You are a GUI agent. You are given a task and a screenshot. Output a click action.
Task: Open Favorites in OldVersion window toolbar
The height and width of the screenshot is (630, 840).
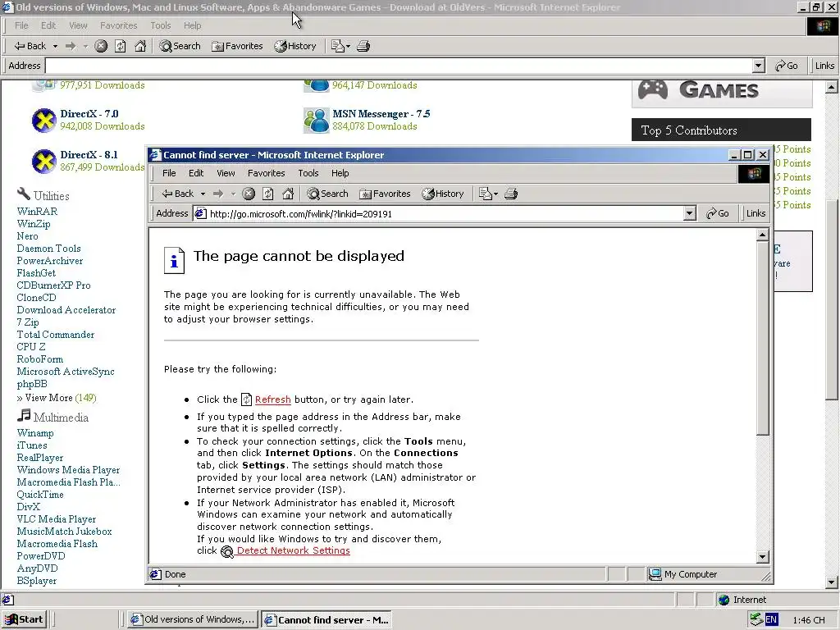(x=237, y=46)
